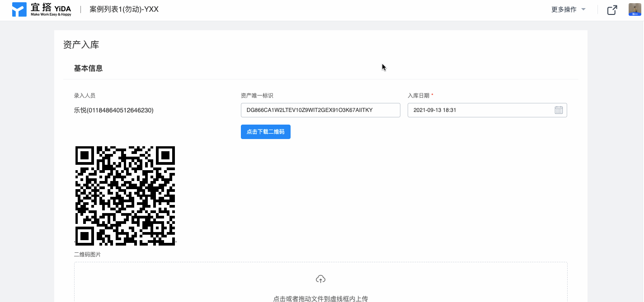Click the 基本信息 section header
Viewport: 644px width, 302px height.
coord(88,68)
